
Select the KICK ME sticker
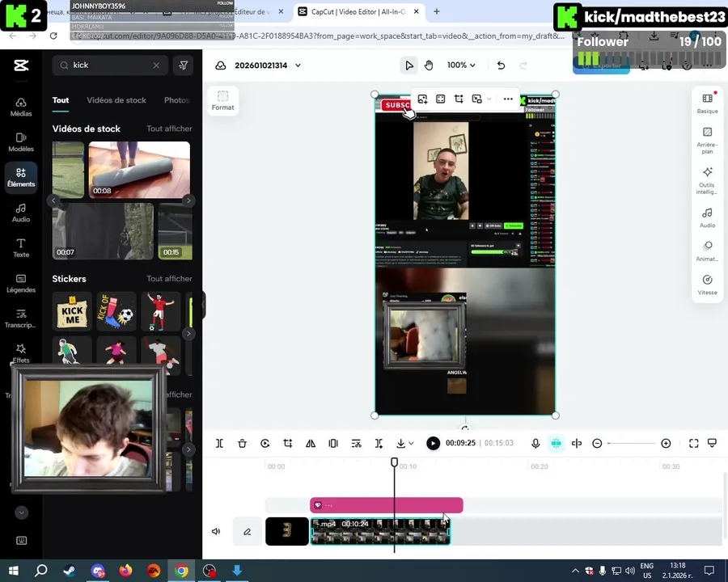(72, 311)
